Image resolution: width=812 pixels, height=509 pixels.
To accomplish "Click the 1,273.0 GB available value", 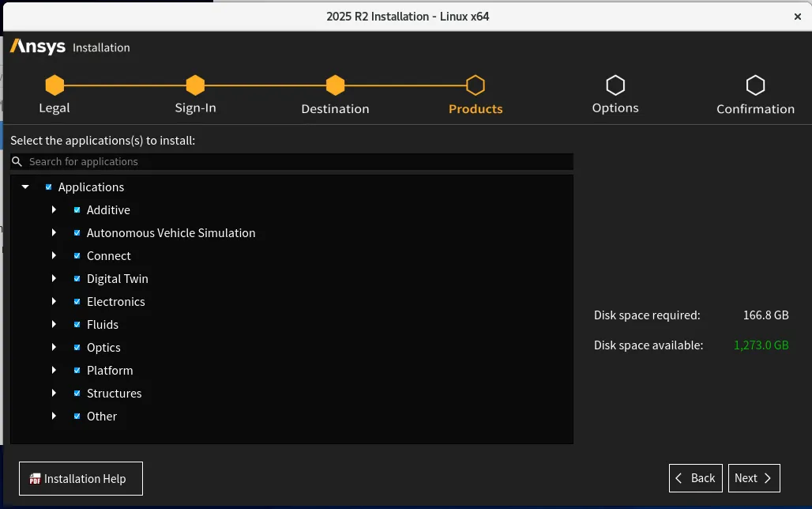I will [761, 345].
